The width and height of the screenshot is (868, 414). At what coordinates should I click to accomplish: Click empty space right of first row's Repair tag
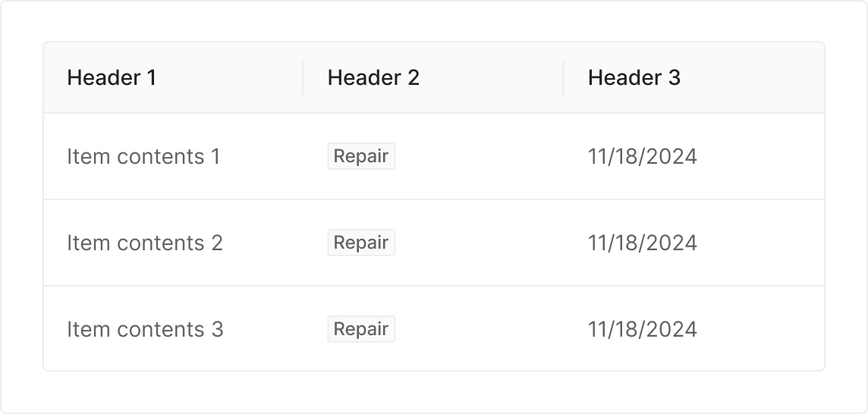[x=478, y=157]
